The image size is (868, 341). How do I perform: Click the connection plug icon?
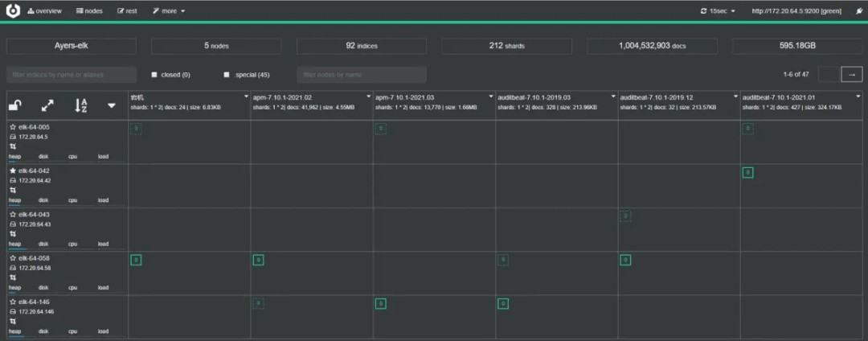[x=859, y=11]
